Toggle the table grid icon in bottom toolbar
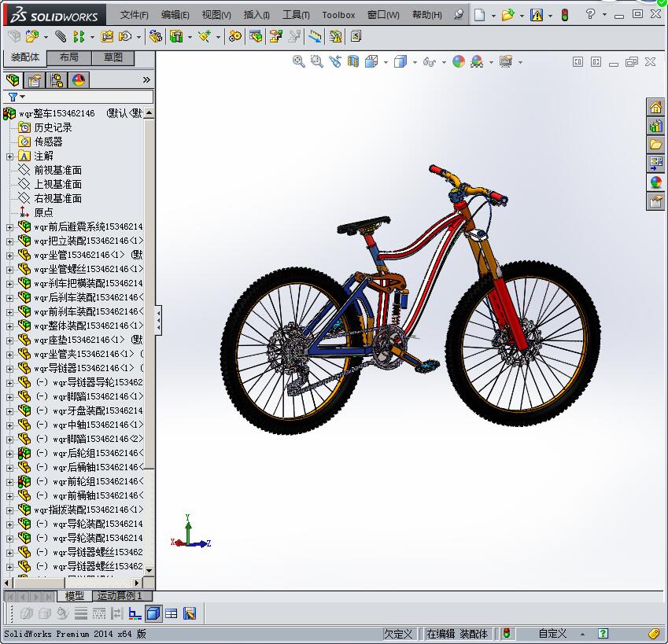The image size is (668, 644). click(172, 613)
